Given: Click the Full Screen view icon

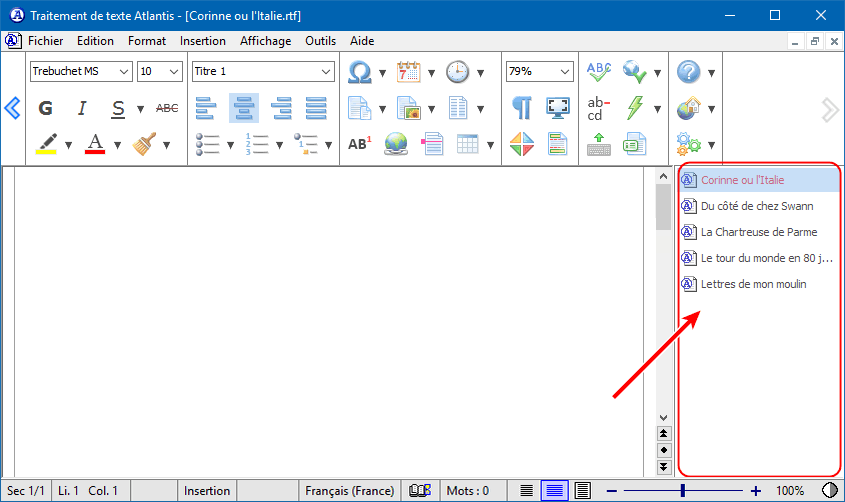Looking at the screenshot, I should pos(557,108).
